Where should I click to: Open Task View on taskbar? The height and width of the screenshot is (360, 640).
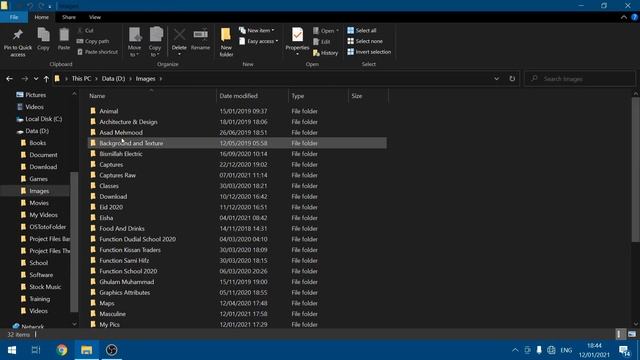pyautogui.click(x=36, y=350)
